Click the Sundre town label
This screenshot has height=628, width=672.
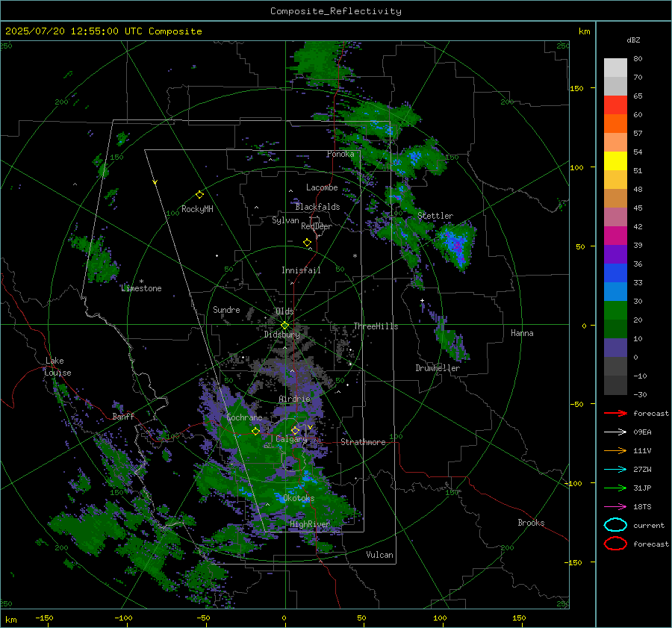[x=226, y=309]
